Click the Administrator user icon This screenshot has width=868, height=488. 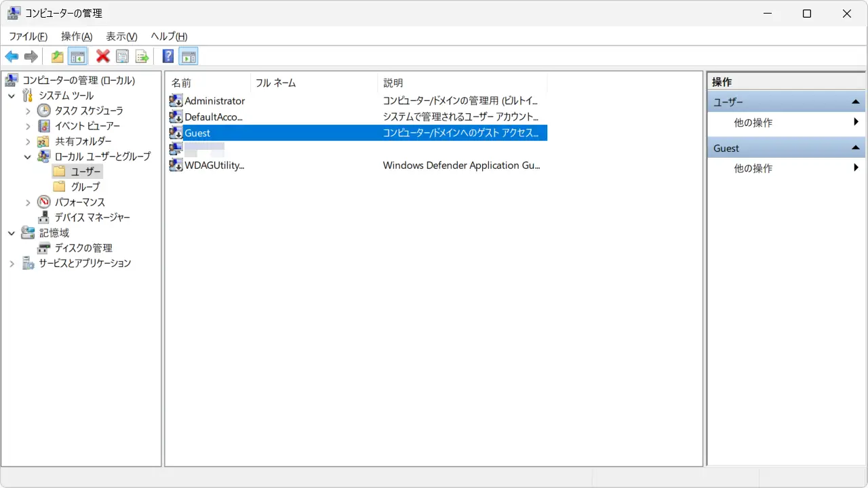pos(176,100)
